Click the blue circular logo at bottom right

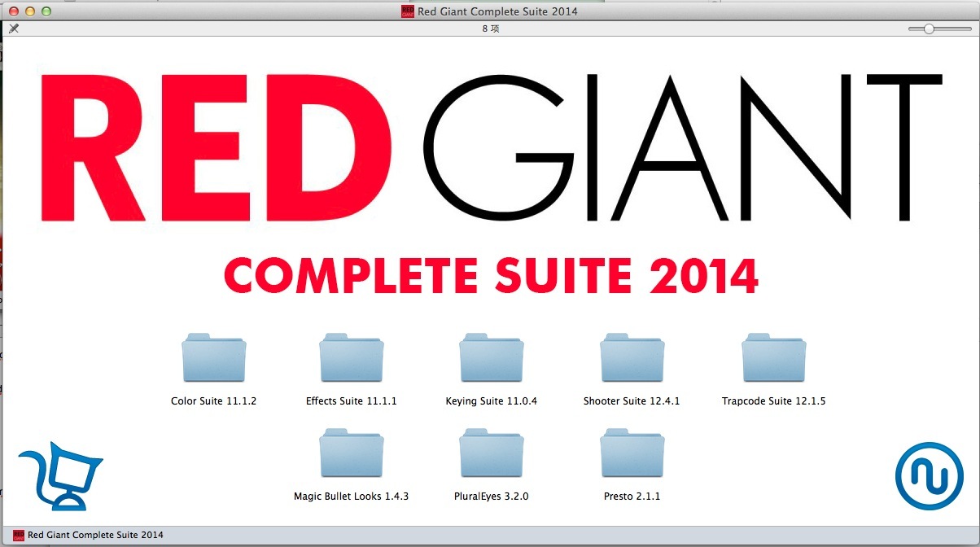point(929,476)
